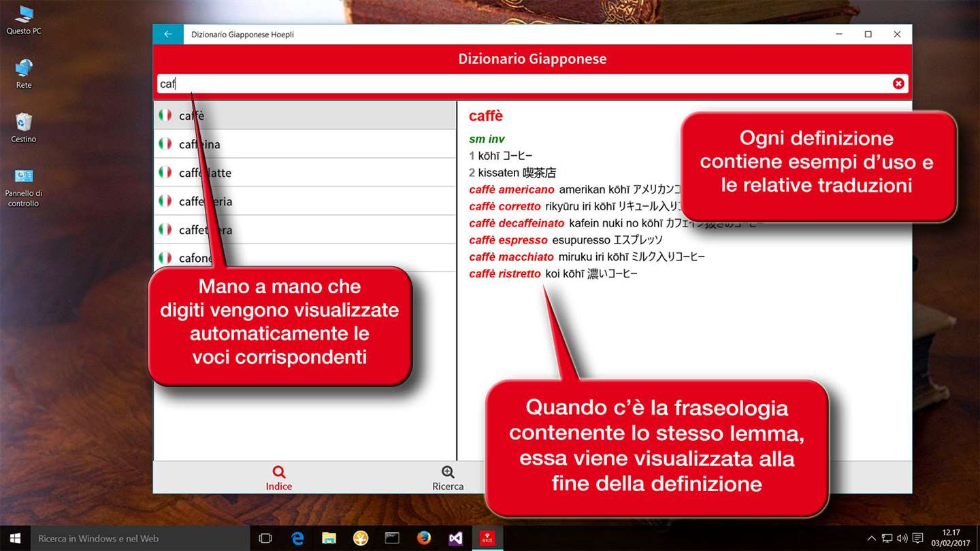Click the 'caffè' definition heading
Image resolution: width=980 pixels, height=551 pixels.
(486, 116)
